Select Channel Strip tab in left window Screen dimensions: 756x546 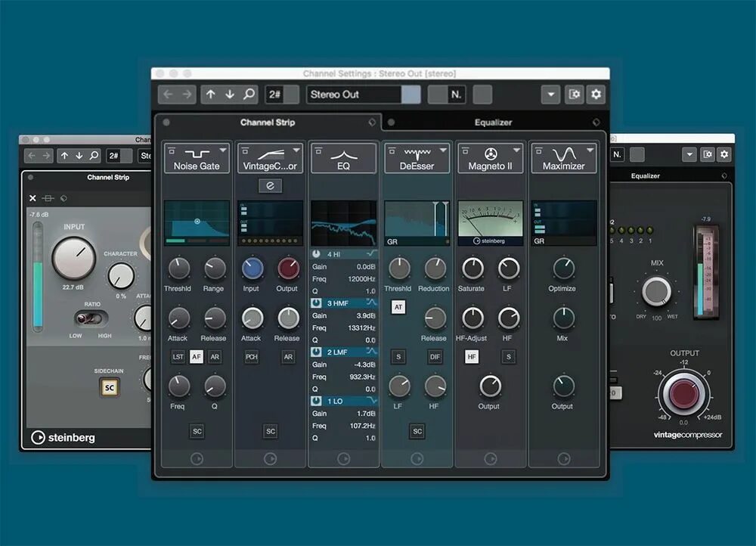[108, 177]
